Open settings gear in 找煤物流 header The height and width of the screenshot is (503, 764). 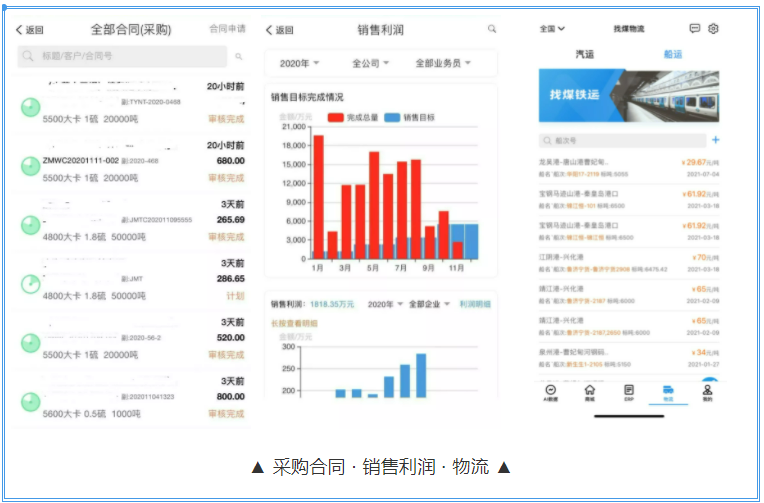tap(714, 29)
